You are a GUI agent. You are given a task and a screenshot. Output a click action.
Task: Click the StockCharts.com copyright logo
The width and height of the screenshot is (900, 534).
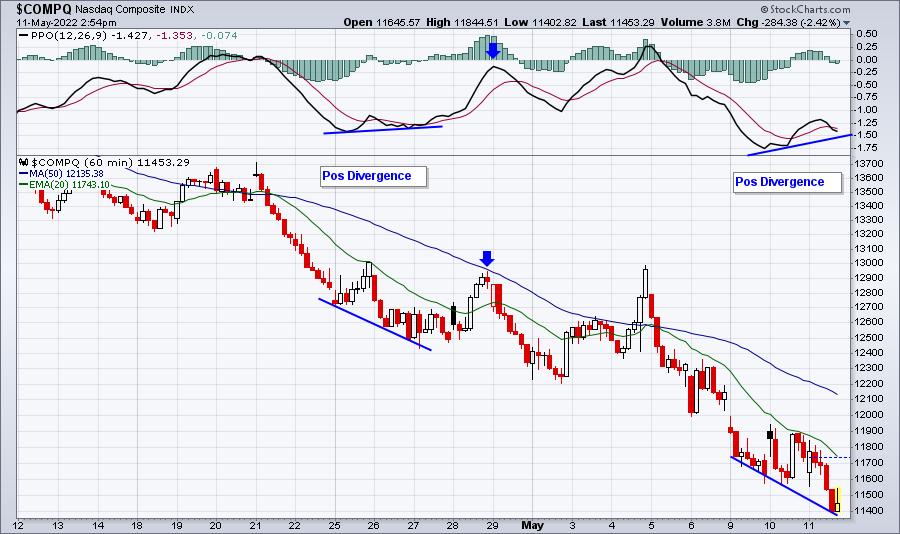pos(805,9)
